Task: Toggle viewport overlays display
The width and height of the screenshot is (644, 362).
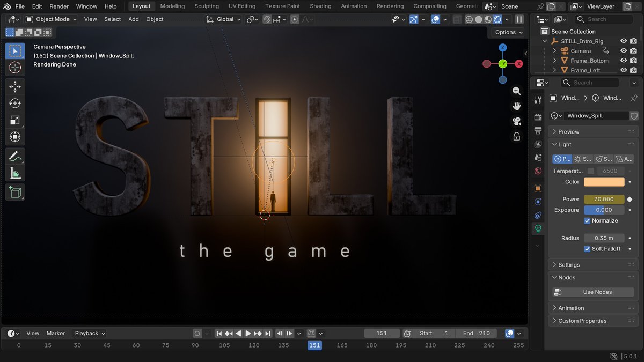Action: (x=436, y=19)
